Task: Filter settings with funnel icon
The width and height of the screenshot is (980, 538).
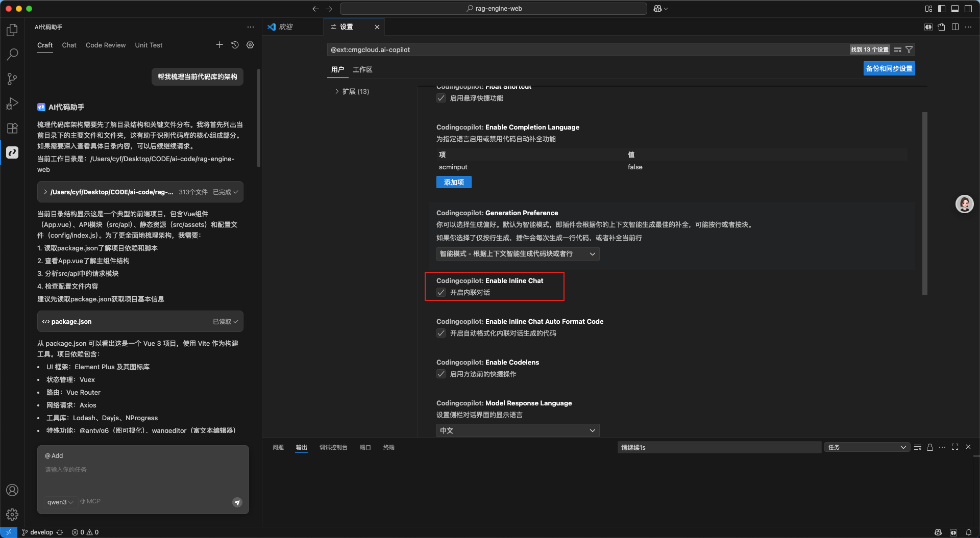Action: [909, 49]
